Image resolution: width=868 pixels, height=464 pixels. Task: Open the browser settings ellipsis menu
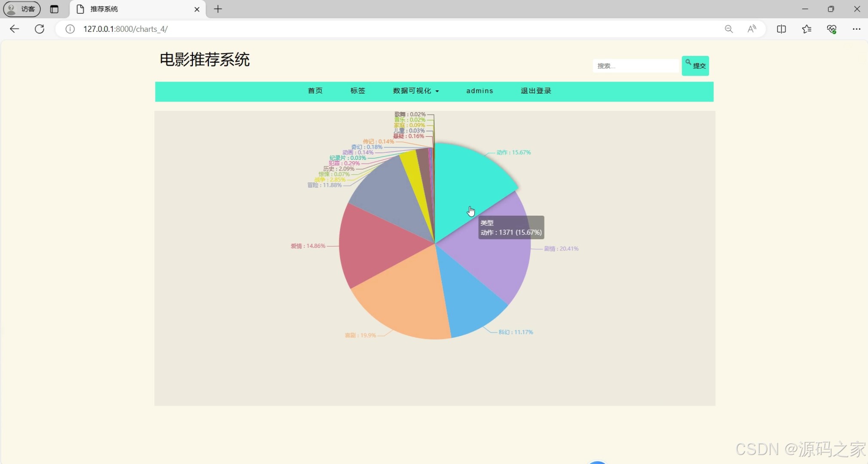pos(856,29)
